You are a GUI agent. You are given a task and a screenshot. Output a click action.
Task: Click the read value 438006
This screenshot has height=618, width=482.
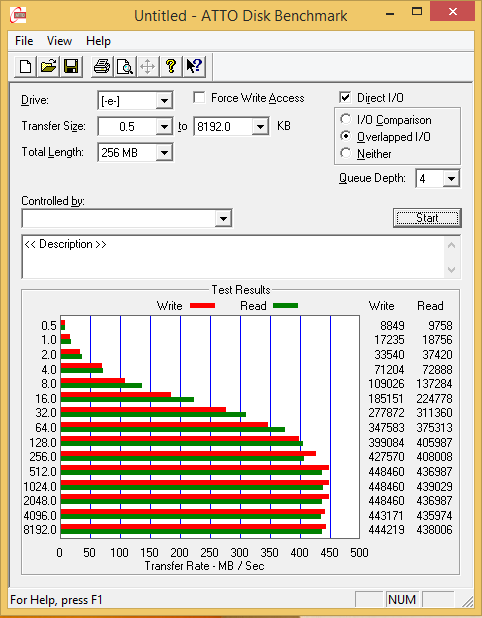point(434,529)
